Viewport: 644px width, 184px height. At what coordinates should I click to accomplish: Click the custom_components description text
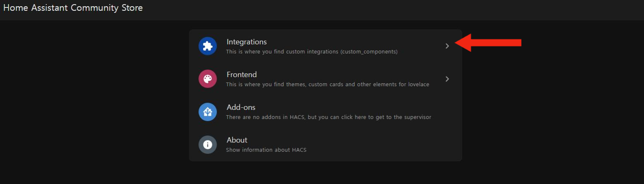tap(311, 52)
